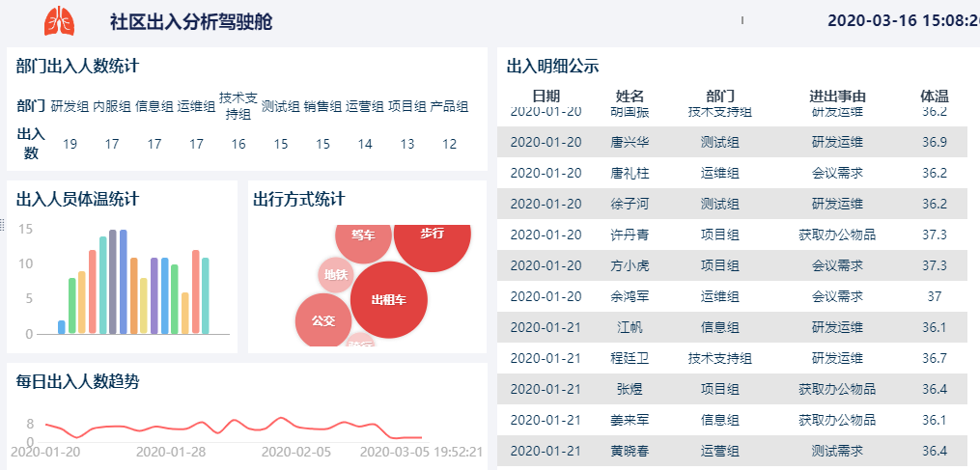Select the 姜来军 name cell
The image size is (980, 470).
(630, 420)
